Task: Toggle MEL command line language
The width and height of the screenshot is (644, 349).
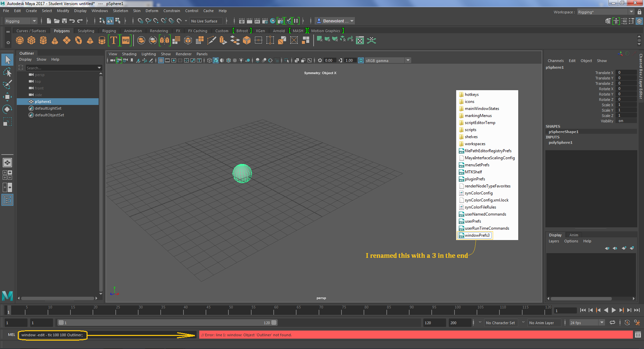Action: [x=12, y=335]
